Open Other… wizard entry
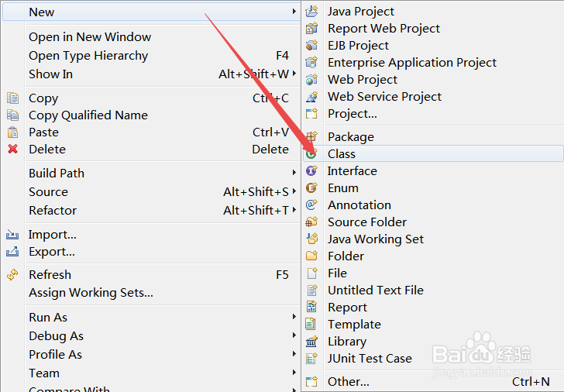 [x=348, y=382]
